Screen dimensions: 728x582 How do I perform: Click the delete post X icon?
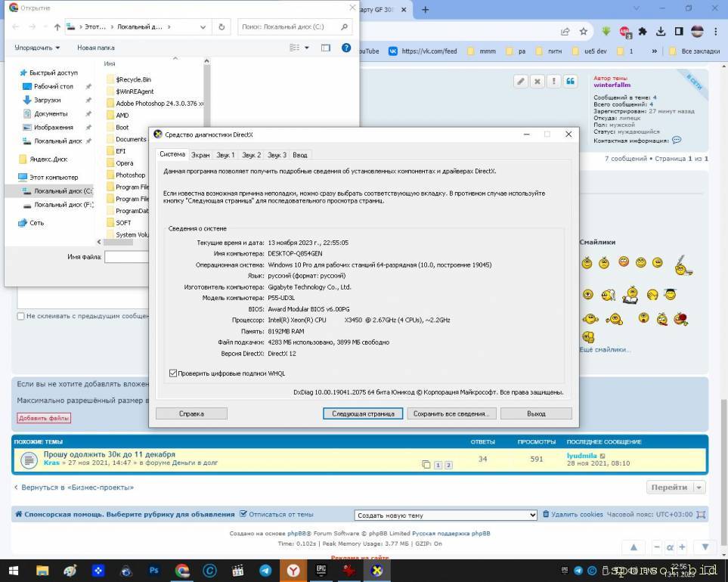[x=537, y=81]
